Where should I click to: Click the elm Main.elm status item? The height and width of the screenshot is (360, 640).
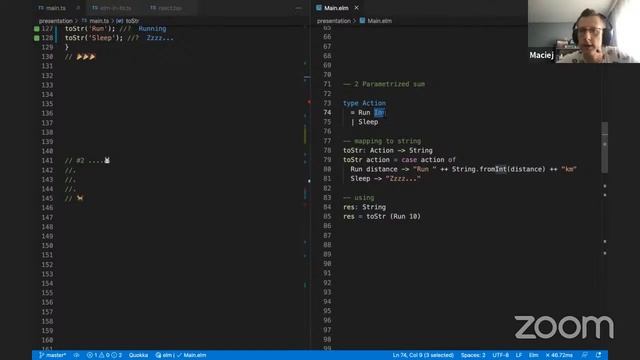click(x=181, y=355)
